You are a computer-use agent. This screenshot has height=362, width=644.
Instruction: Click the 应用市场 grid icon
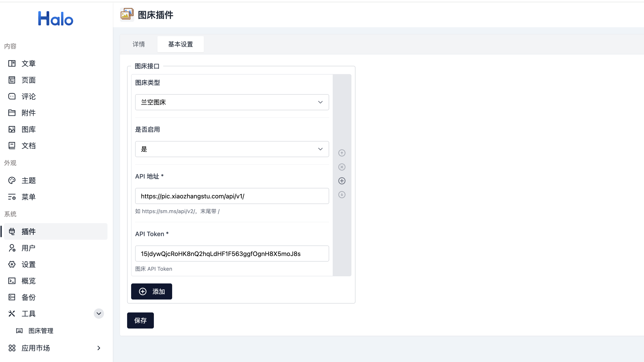pos(12,348)
